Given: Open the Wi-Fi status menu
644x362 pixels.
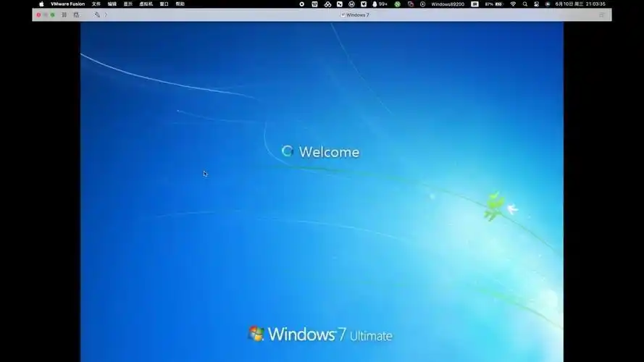Looking at the screenshot, I should coord(513,4).
